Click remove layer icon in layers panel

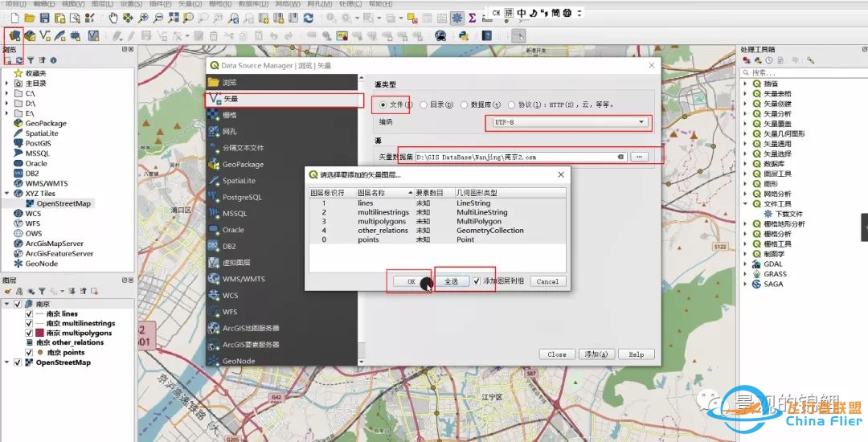tap(94, 291)
